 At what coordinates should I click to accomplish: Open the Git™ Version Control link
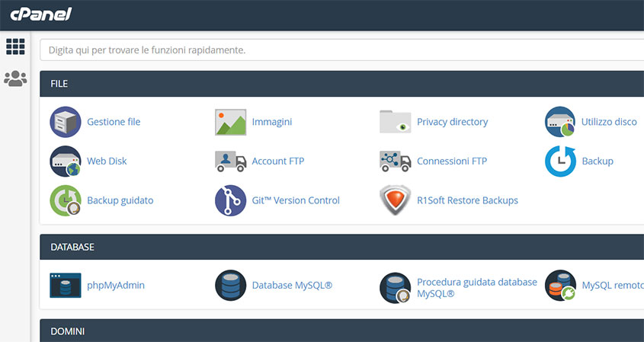click(x=296, y=201)
